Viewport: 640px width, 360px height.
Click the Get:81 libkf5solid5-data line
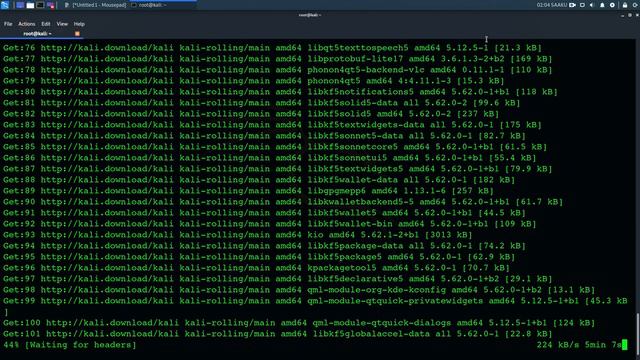[x=262, y=103]
